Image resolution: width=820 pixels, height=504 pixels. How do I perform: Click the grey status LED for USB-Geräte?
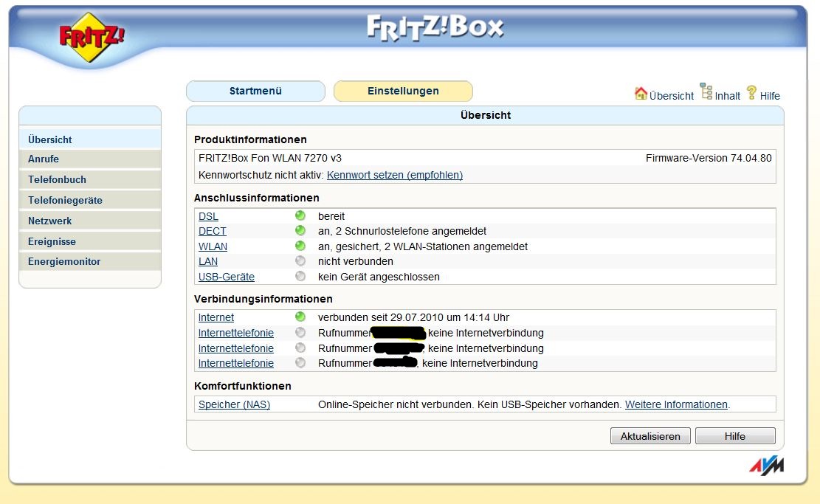(x=300, y=276)
